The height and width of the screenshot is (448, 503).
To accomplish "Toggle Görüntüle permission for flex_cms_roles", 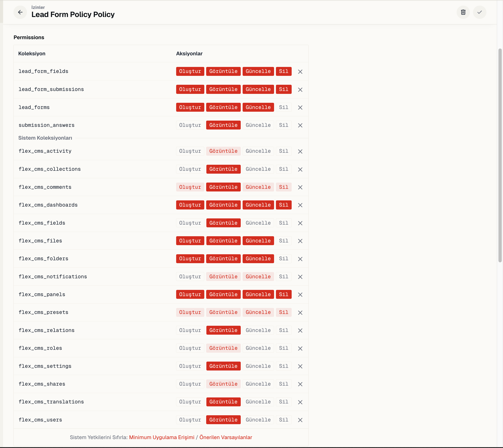I will [223, 348].
